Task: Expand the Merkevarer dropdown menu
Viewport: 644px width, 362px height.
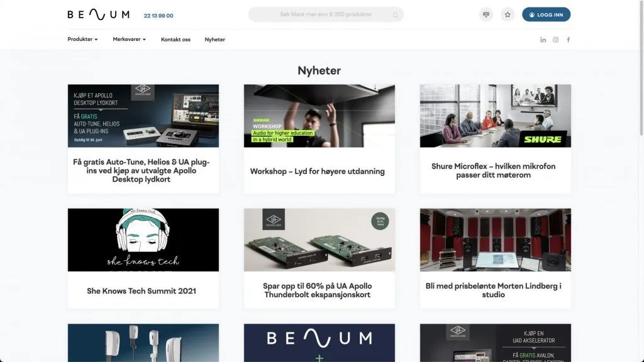Action: pos(129,40)
